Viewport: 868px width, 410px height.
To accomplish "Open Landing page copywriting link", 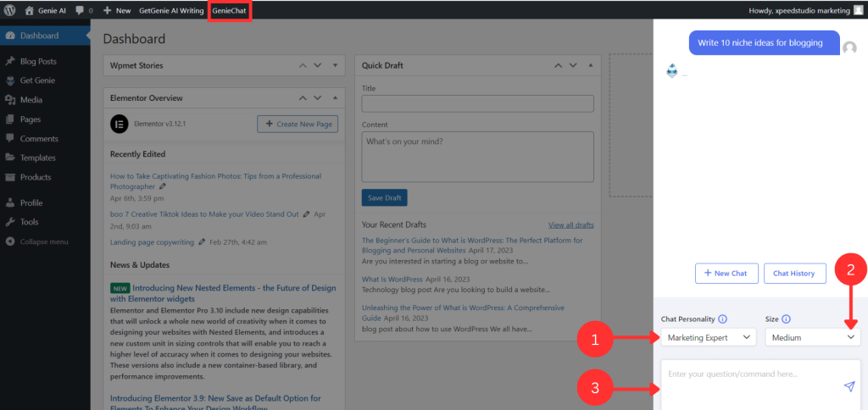I will pos(153,241).
